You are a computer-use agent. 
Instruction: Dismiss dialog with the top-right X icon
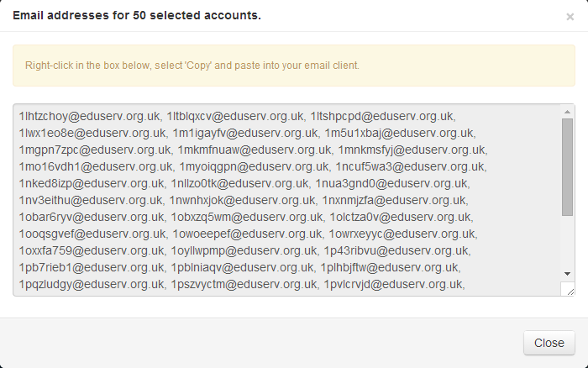click(570, 16)
